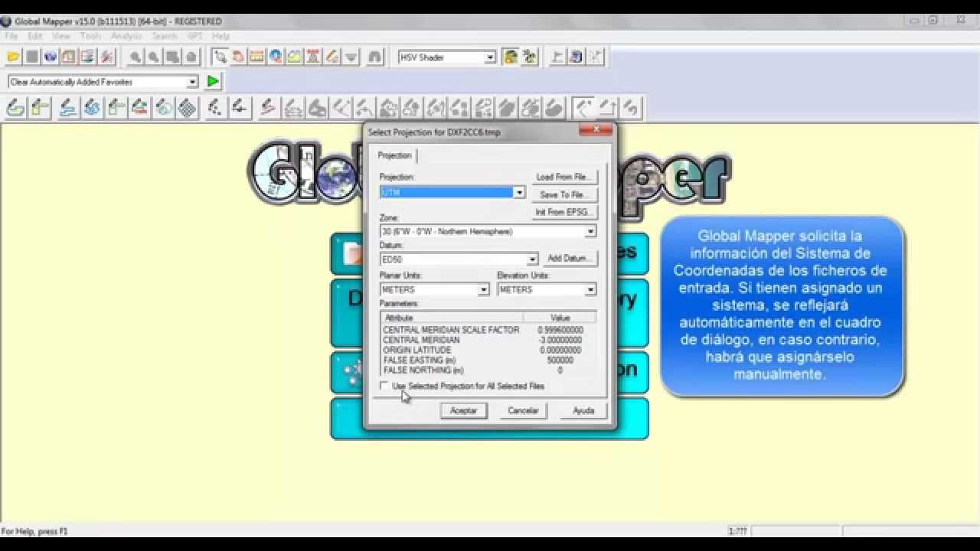Open the Analysis menu

(126, 36)
